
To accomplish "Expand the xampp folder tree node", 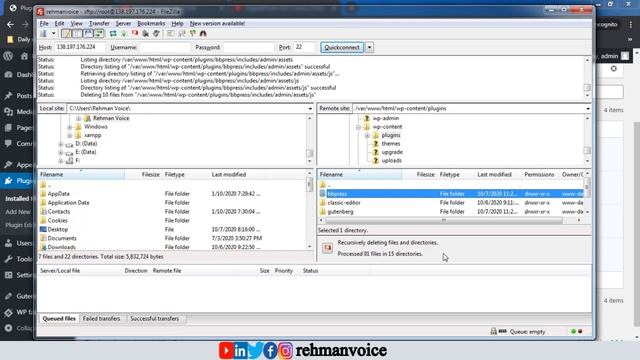I will tap(69, 136).
